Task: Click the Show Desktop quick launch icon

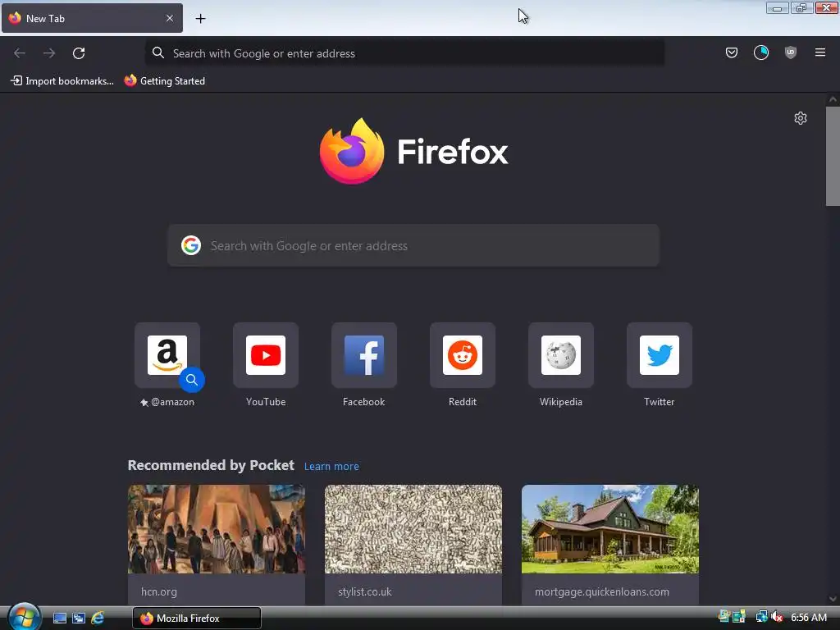Action: [x=59, y=619]
